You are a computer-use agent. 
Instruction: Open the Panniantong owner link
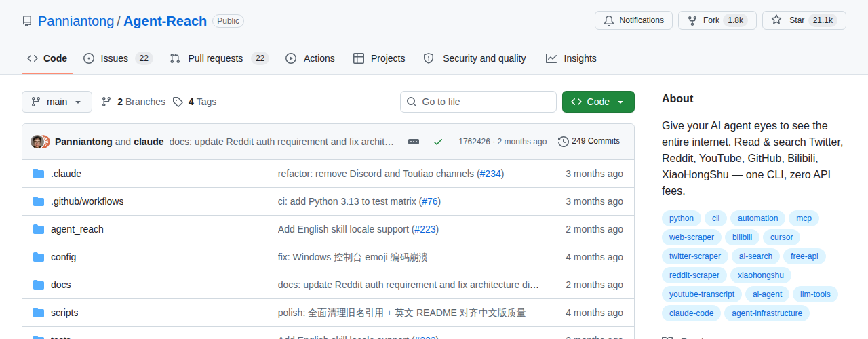(x=76, y=21)
